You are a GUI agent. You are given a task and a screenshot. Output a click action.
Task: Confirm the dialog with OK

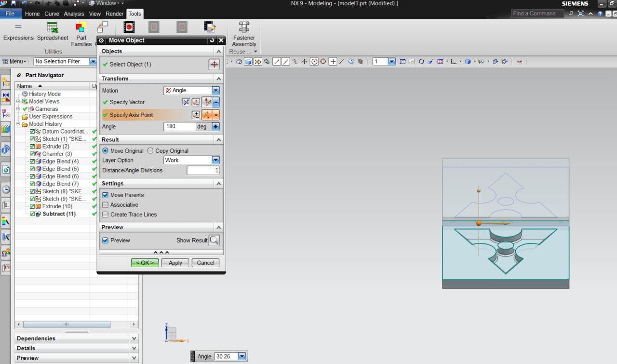click(x=145, y=263)
